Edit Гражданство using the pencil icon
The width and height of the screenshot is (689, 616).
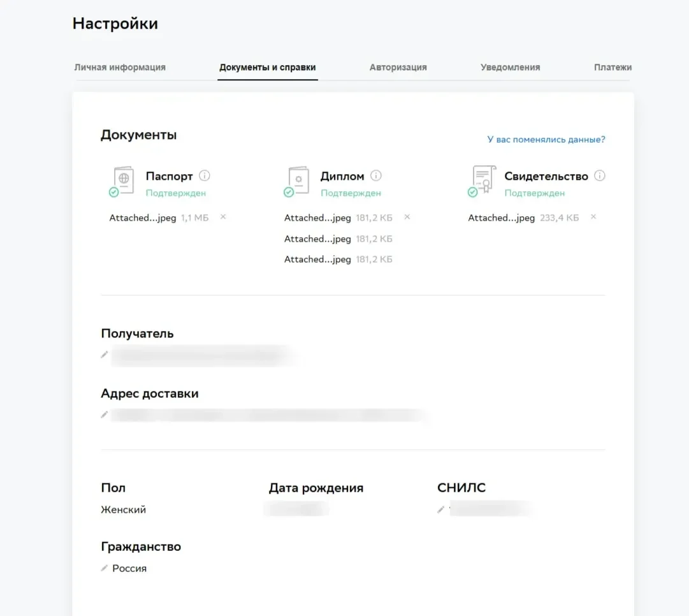click(x=104, y=568)
